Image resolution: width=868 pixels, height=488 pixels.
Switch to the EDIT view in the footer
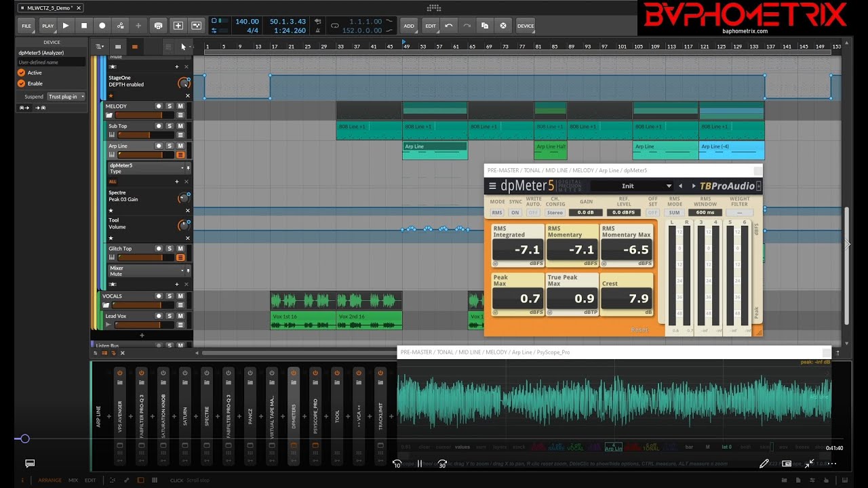(x=90, y=480)
